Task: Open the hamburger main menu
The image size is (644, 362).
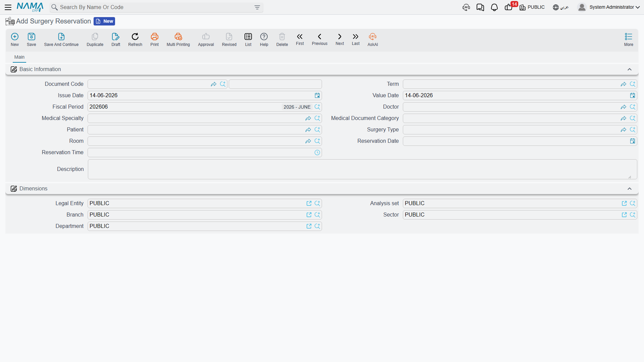Action: 8,7
